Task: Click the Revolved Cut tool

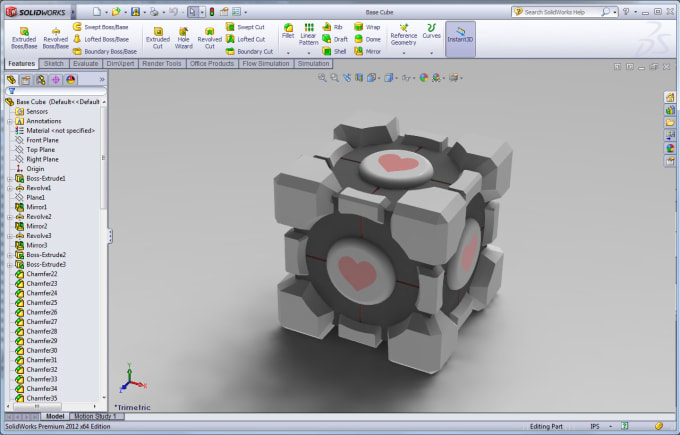Action: click(209, 38)
